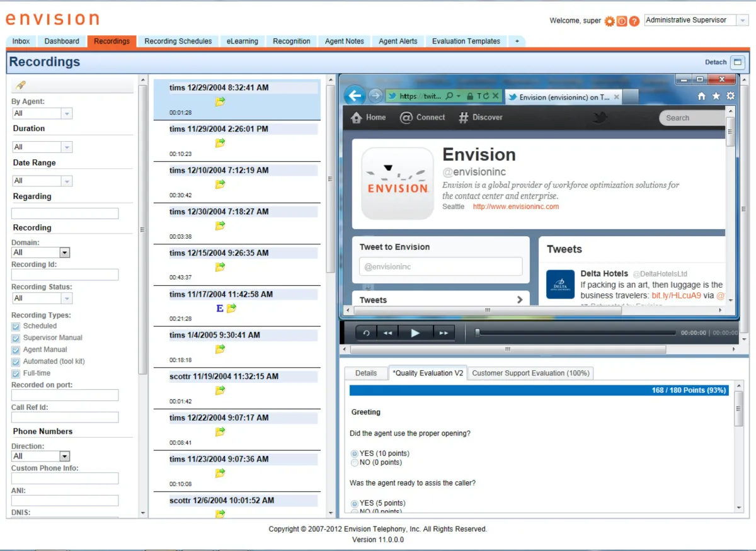The height and width of the screenshot is (551, 756).
Task: Click the browser back arrow in playback
Action: [355, 96]
